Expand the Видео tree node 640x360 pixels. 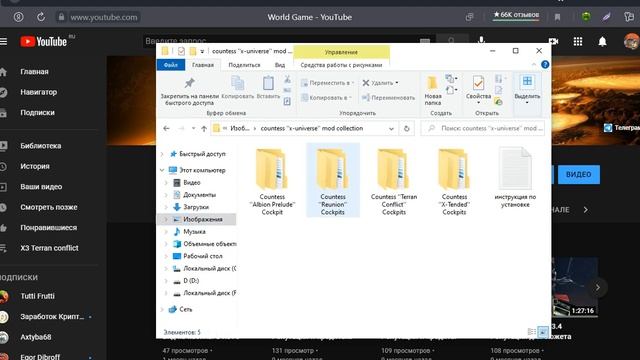coord(167,182)
